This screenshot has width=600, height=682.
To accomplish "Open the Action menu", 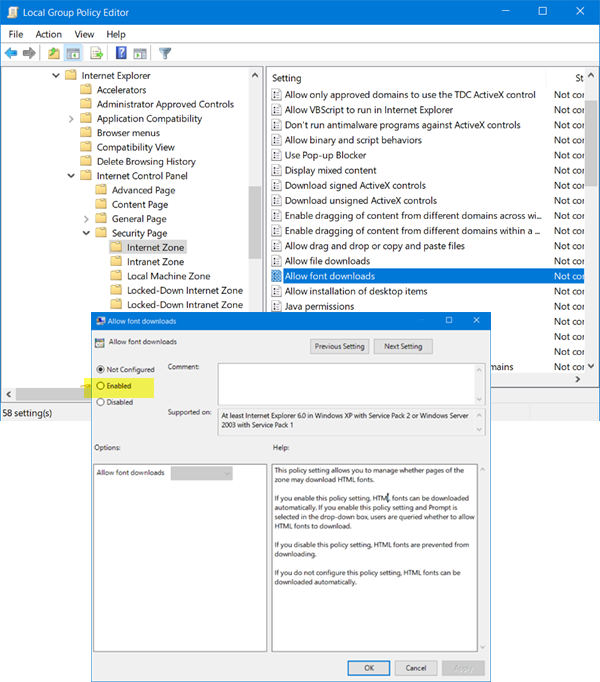I will pyautogui.click(x=49, y=34).
